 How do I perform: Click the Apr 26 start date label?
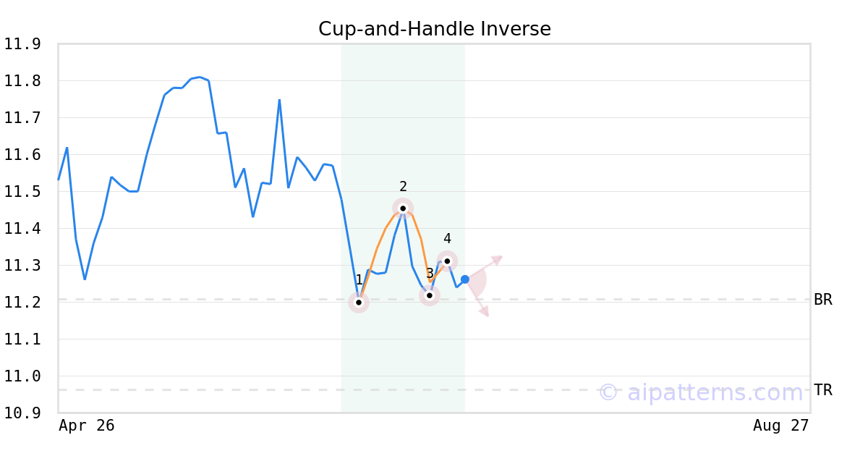(87, 426)
